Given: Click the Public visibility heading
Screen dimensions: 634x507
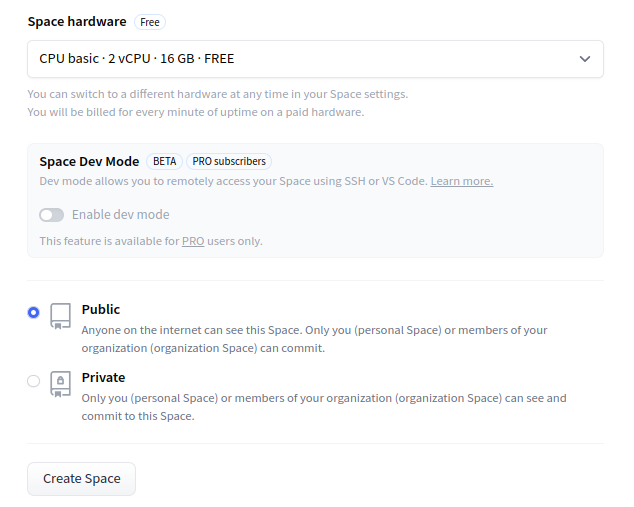Looking at the screenshot, I should (x=101, y=310).
